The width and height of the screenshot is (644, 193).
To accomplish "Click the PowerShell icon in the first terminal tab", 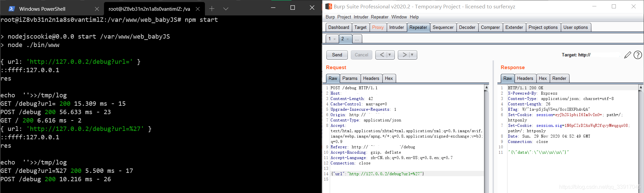I will coord(11,9).
